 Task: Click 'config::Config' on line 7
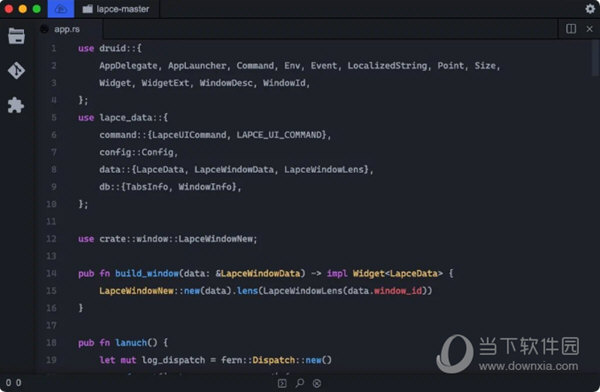tap(136, 152)
